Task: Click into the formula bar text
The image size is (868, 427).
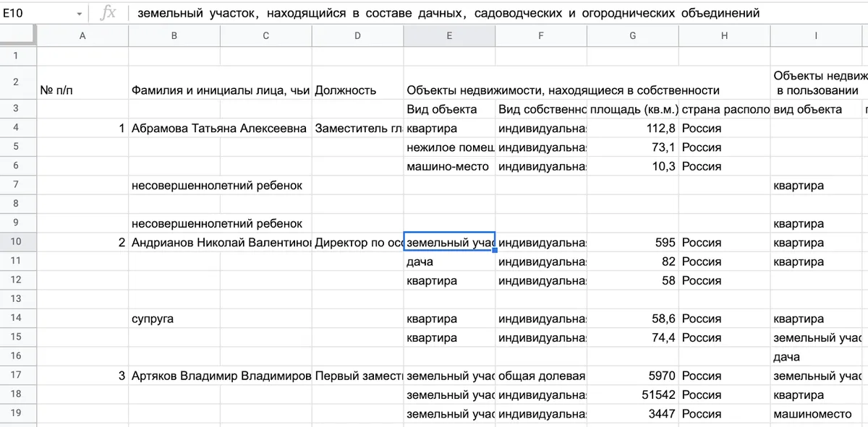Action: 448,13
